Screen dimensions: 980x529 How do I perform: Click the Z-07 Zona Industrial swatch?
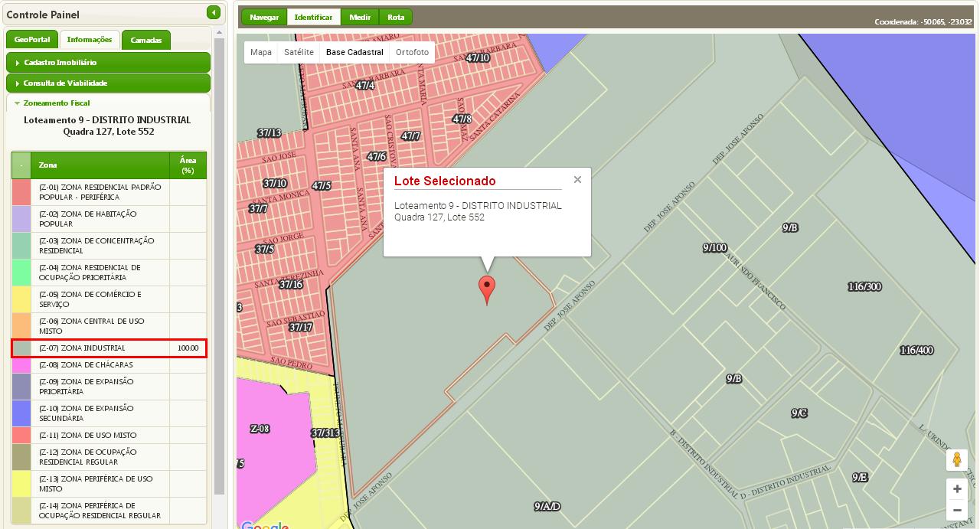click(21, 348)
